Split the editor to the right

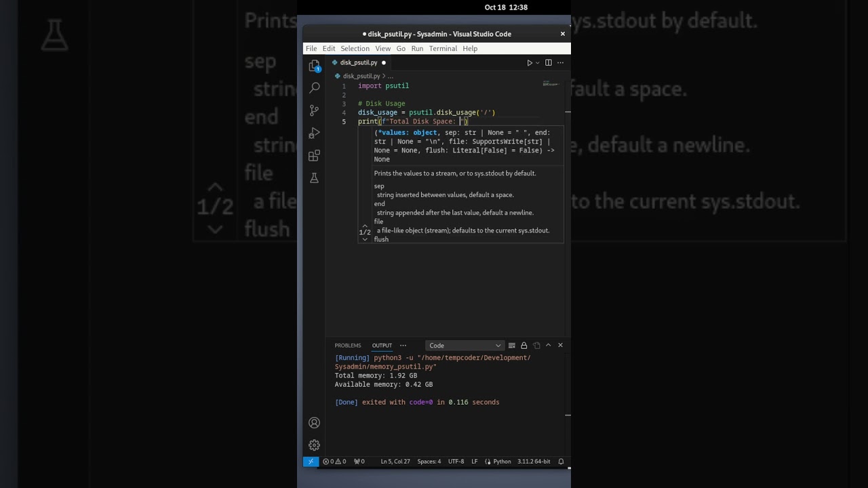549,62
